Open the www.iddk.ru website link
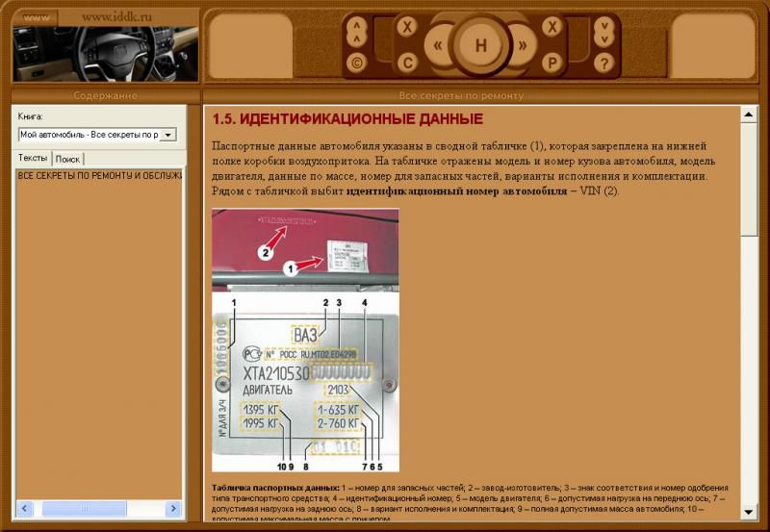Screen dimensions: 770x532 click(x=116, y=16)
